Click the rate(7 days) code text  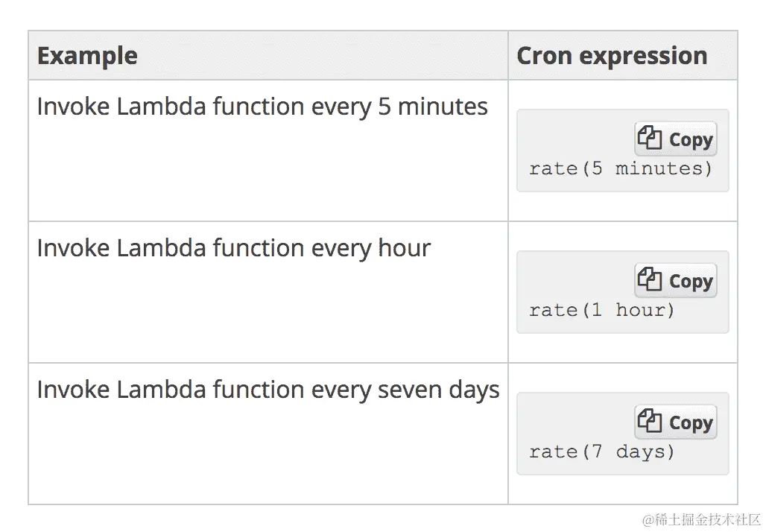[601, 452]
